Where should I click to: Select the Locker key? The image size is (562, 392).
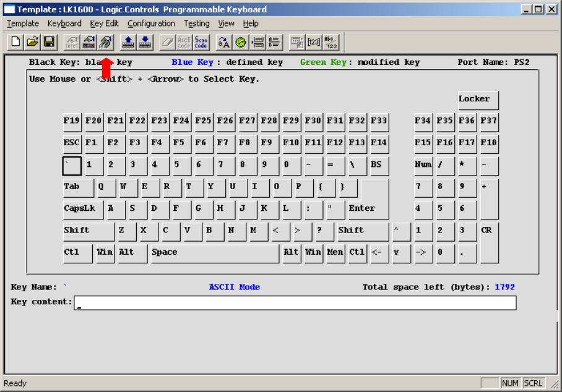click(x=478, y=100)
